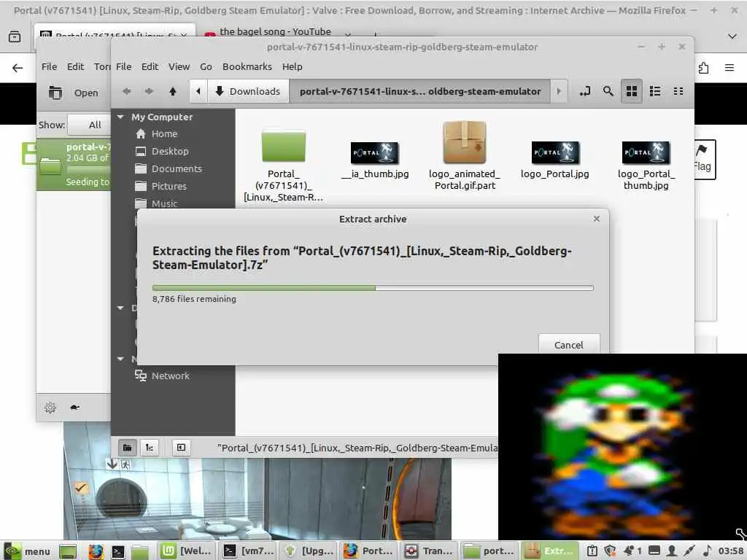Select the portal-v torrent in Transmission
The image size is (747, 560).
tap(74, 165)
